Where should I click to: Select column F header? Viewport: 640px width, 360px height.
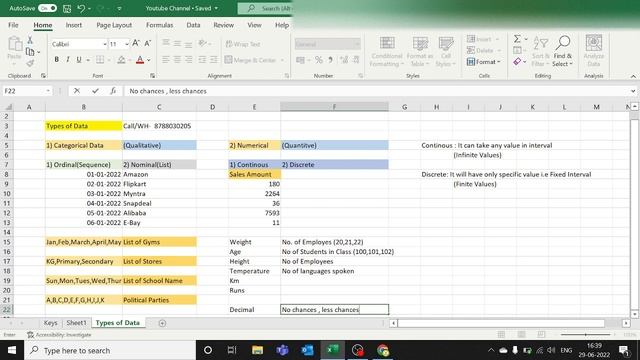click(x=334, y=107)
